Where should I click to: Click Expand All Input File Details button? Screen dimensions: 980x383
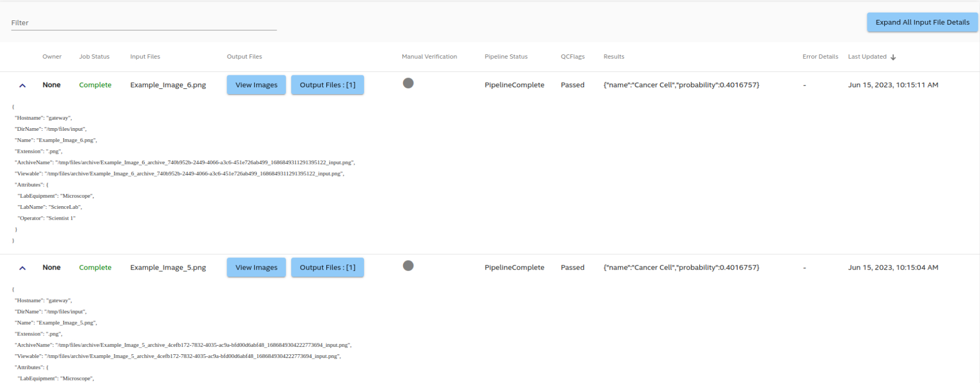[x=922, y=22]
